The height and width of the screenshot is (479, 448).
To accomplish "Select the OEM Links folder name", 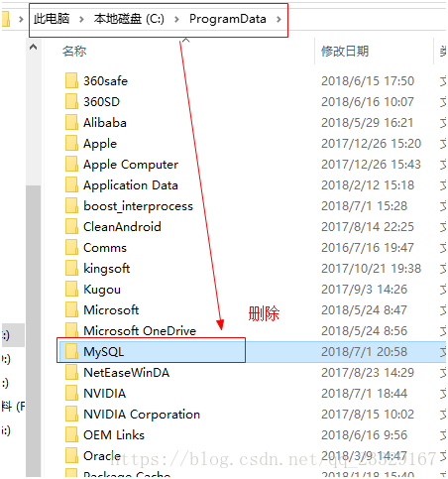I will point(114,435).
